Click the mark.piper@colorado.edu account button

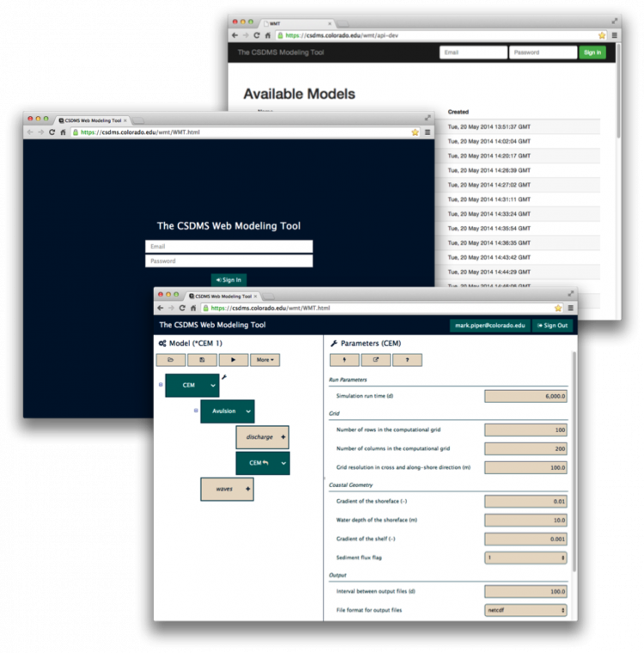489,326
